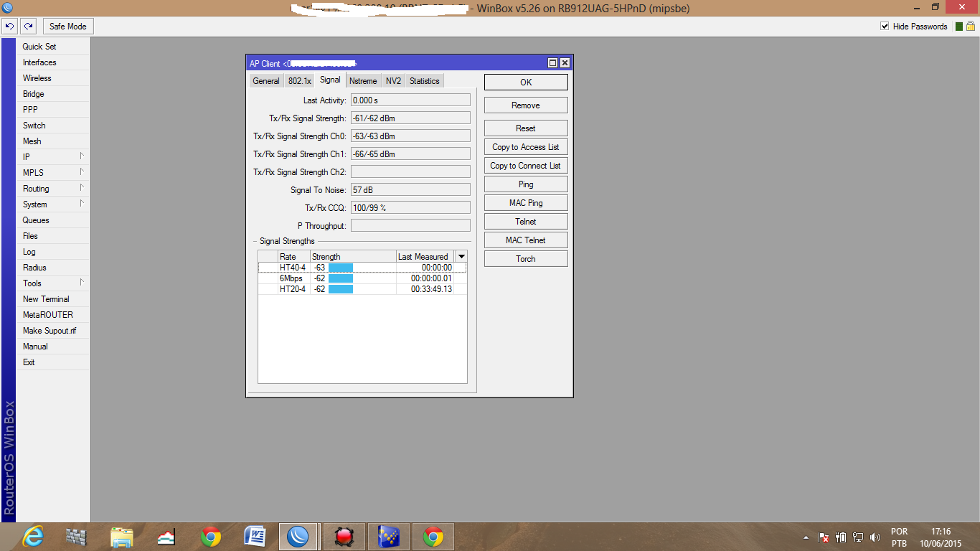The height and width of the screenshot is (551, 980).
Task: Switch to the Statistics tab
Action: pyautogui.click(x=425, y=81)
